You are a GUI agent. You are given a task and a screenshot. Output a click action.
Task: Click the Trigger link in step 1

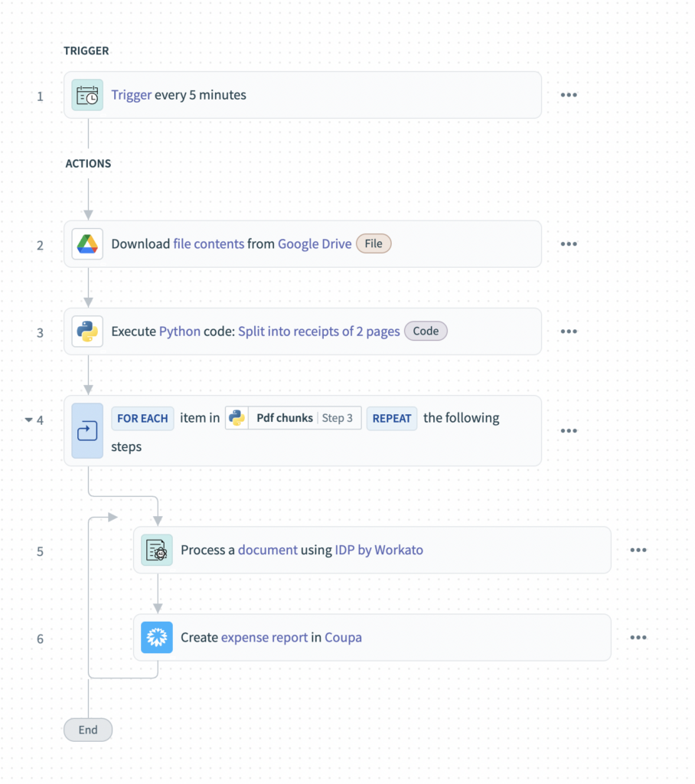click(x=130, y=95)
